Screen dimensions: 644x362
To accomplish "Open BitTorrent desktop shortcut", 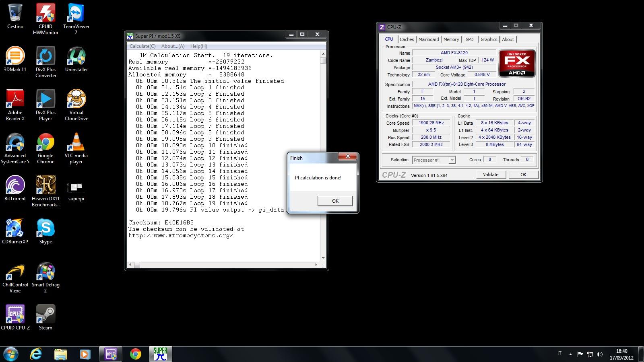I will click(15, 188).
